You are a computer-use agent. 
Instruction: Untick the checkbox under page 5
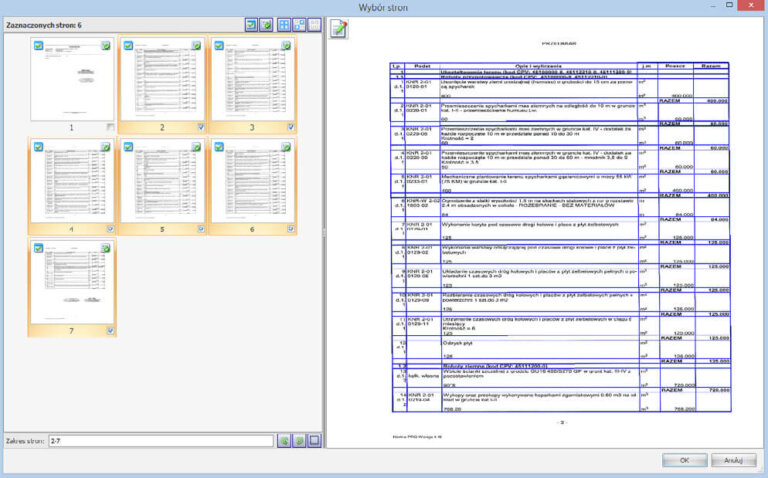point(201,229)
